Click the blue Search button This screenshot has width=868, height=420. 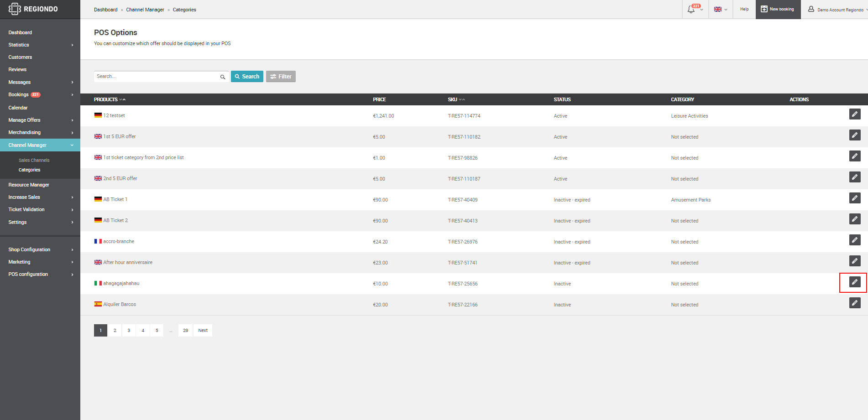(x=247, y=77)
